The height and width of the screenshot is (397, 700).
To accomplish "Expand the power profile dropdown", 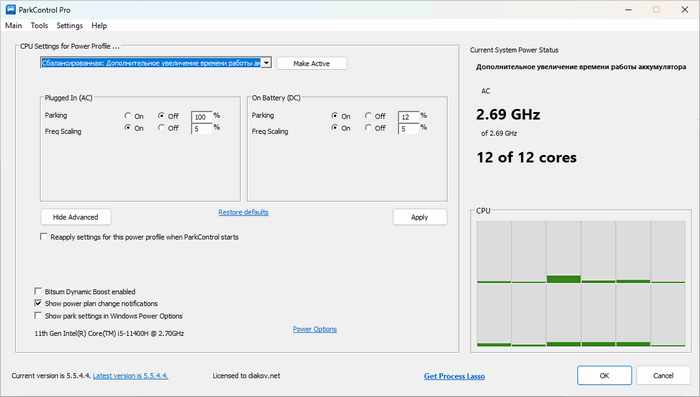I will (x=266, y=63).
